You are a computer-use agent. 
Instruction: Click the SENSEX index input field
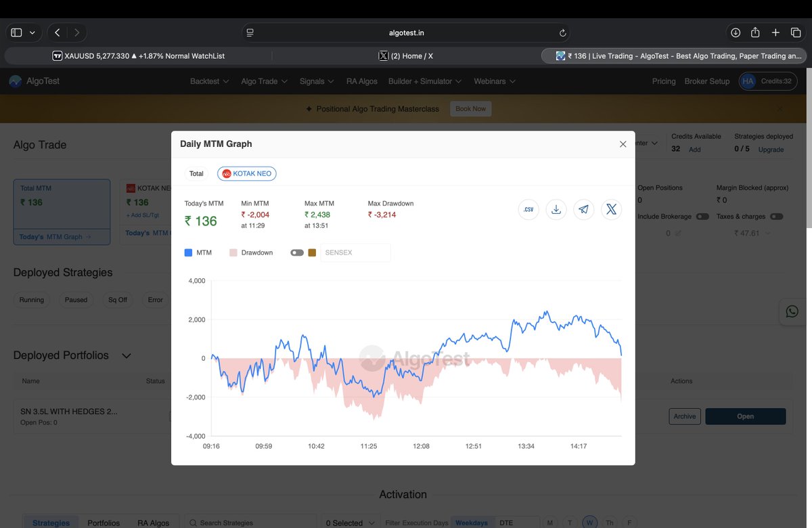click(355, 252)
